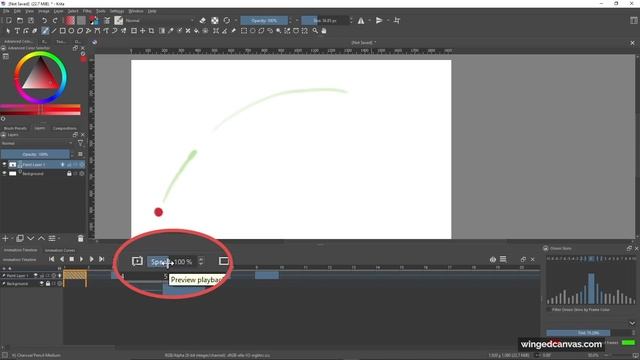Redo the last undone action

point(55,20)
